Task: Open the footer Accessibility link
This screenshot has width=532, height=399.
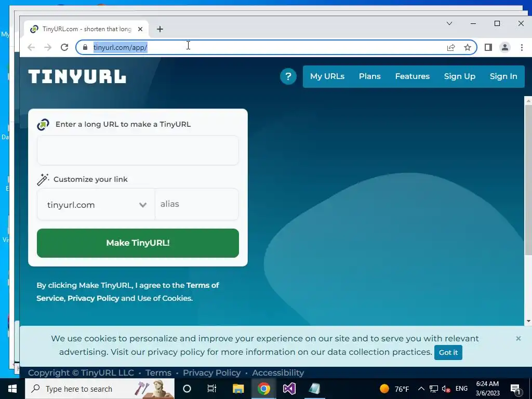Action: (x=278, y=373)
